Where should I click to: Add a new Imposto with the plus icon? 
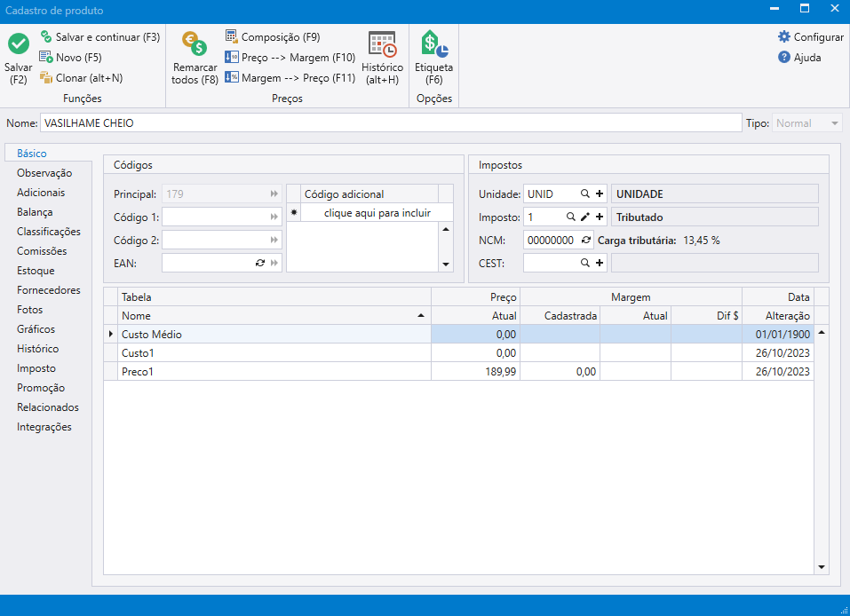point(600,217)
